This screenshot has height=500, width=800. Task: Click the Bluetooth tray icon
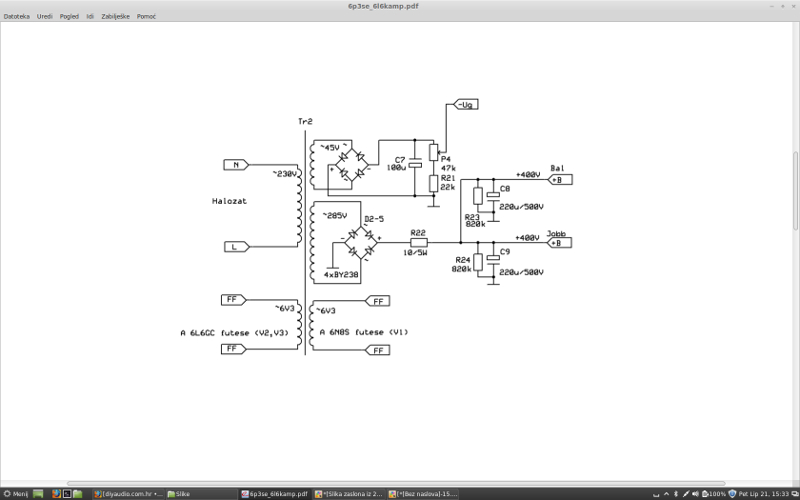pyautogui.click(x=677, y=494)
